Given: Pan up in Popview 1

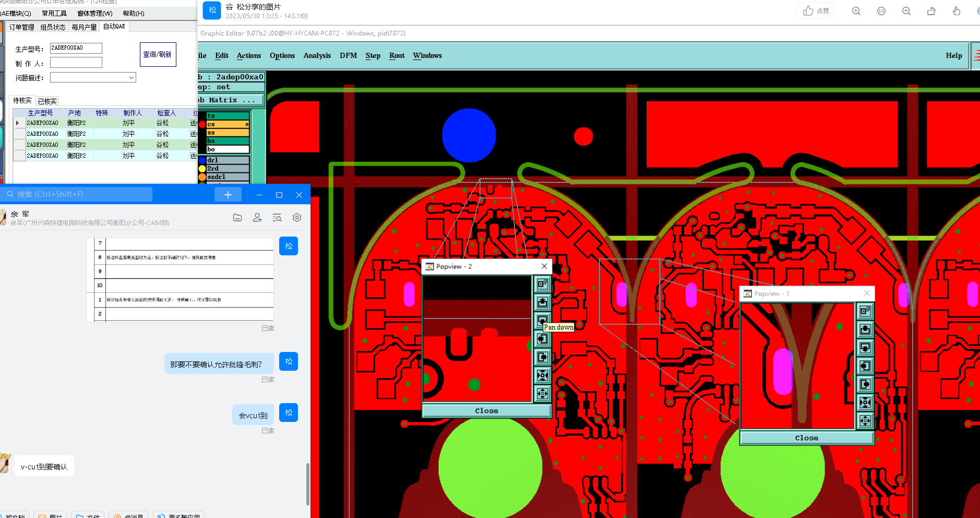Looking at the screenshot, I should tap(865, 329).
